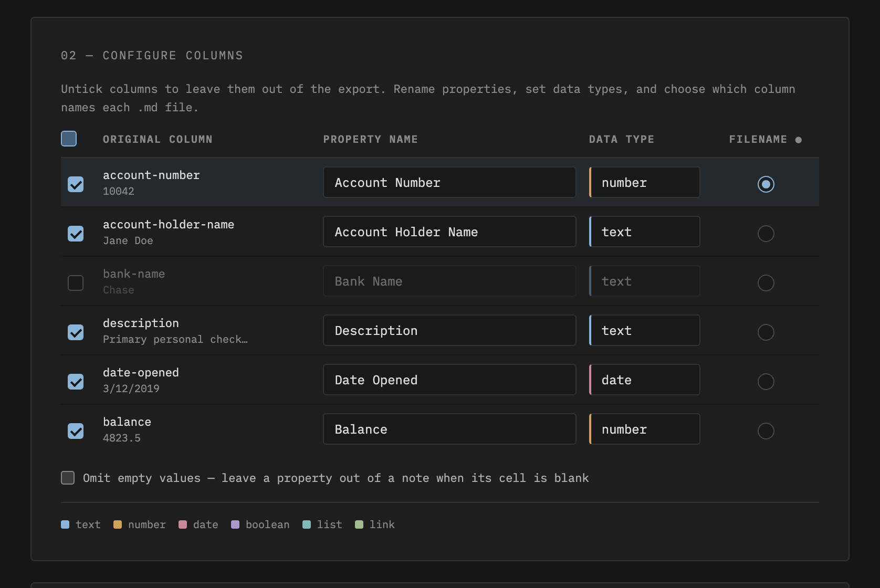
Task: Untick the description column checkbox
Action: (x=76, y=332)
